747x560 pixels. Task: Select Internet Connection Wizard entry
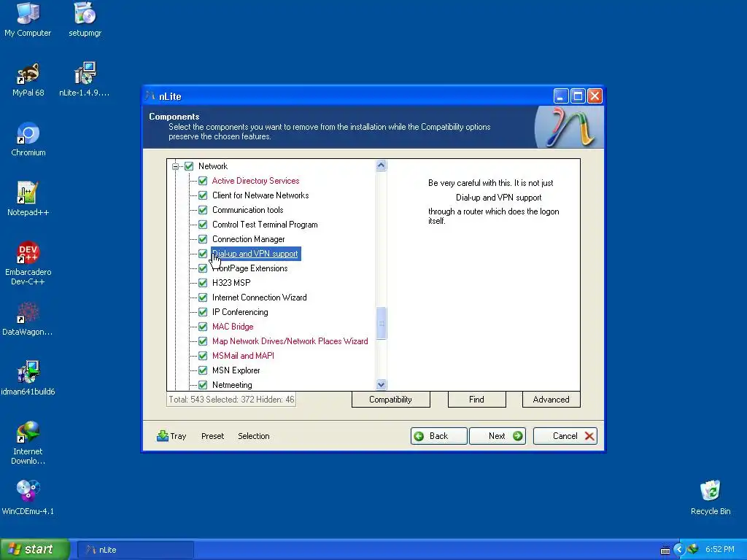point(259,297)
